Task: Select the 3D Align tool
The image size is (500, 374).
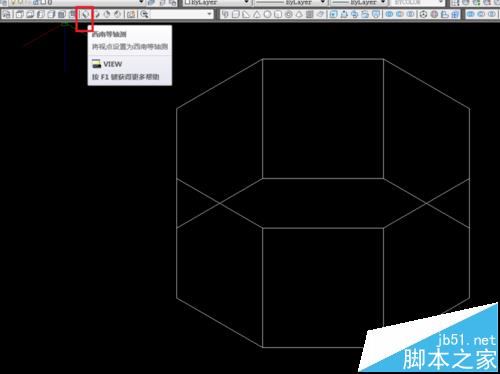Action: pos(445,14)
